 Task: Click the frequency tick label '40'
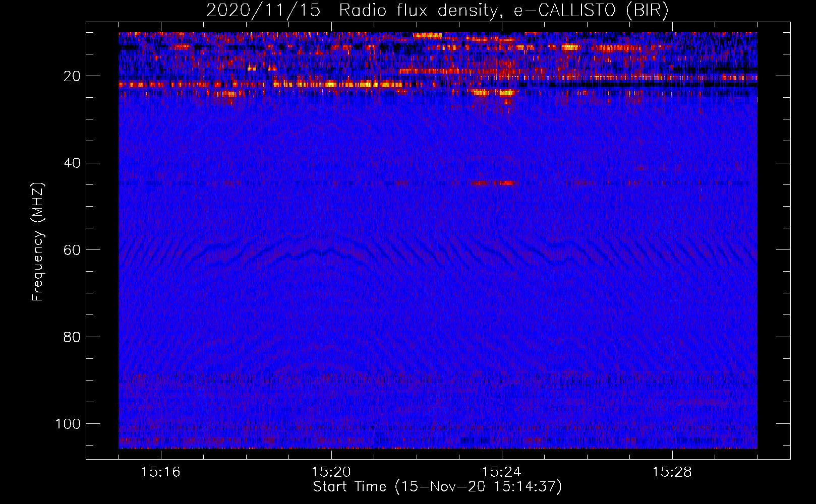(x=72, y=163)
